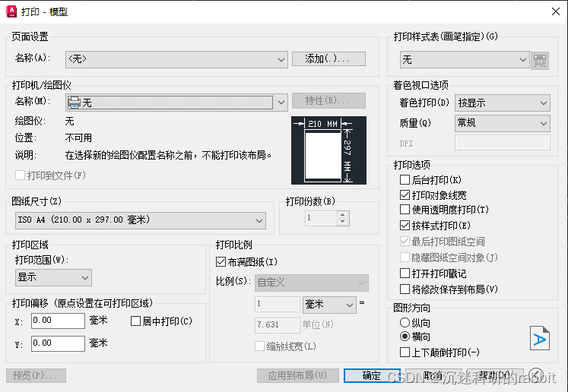
Task: Click the 添加 button
Action: coord(328,58)
